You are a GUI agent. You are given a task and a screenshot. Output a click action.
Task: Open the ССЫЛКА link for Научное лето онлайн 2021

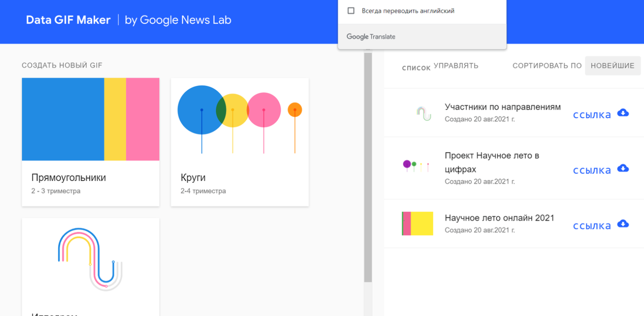592,225
